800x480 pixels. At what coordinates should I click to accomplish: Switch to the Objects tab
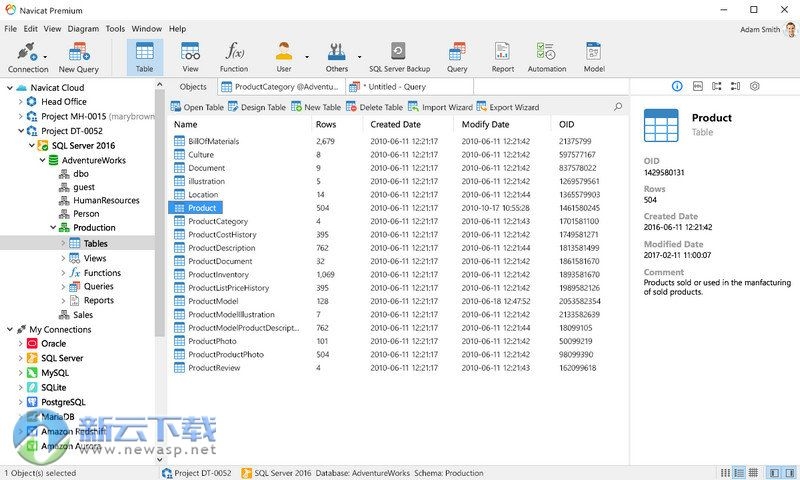193,87
